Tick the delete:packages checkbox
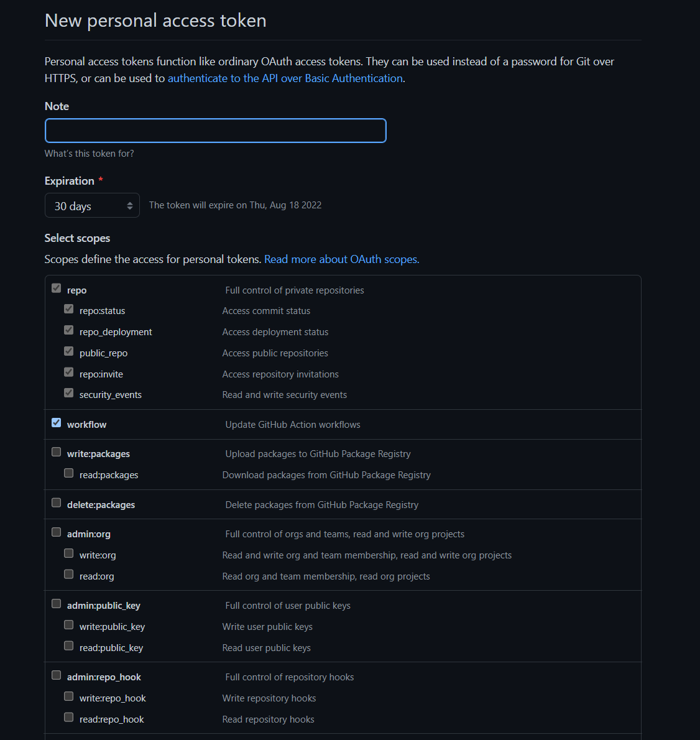The width and height of the screenshot is (700, 740). (x=56, y=502)
